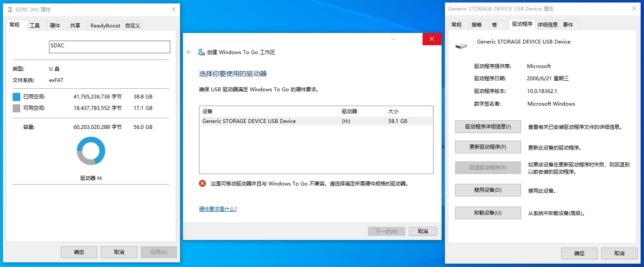Click the Microsoft driver provider value
This screenshot has width=644, height=267.
539,66
